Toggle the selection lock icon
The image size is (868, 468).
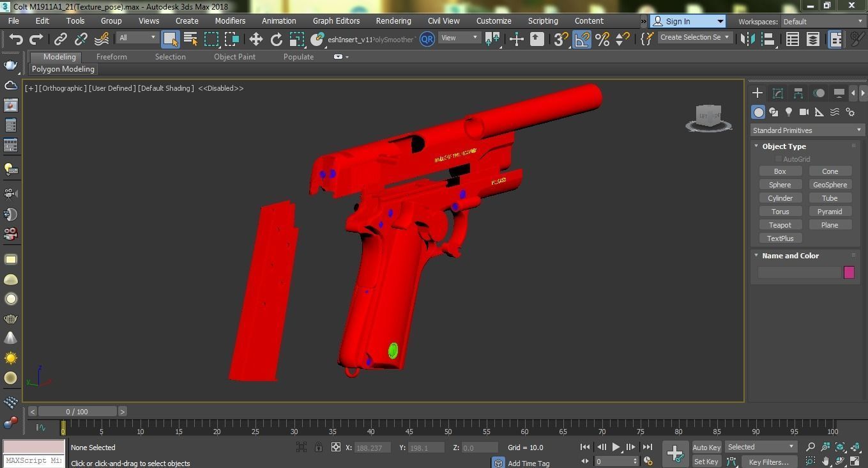(x=318, y=448)
